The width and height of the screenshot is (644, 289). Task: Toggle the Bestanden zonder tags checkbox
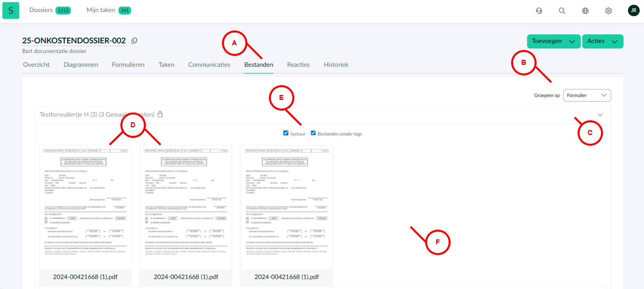coord(313,133)
